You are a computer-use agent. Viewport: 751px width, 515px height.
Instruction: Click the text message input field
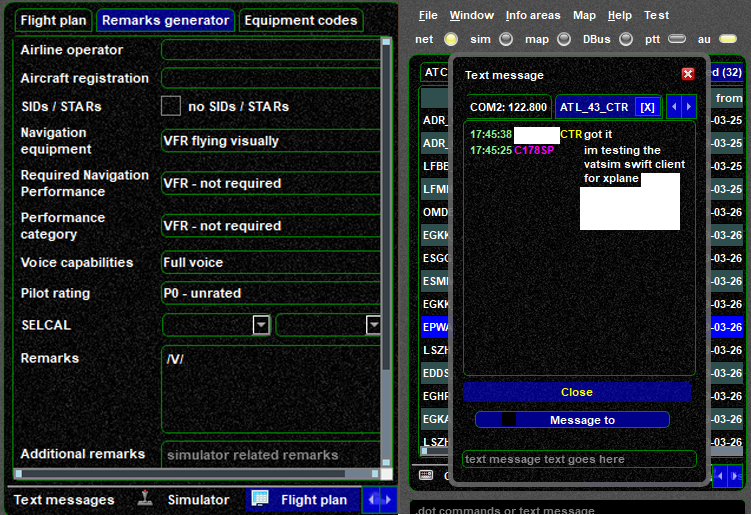point(578,460)
